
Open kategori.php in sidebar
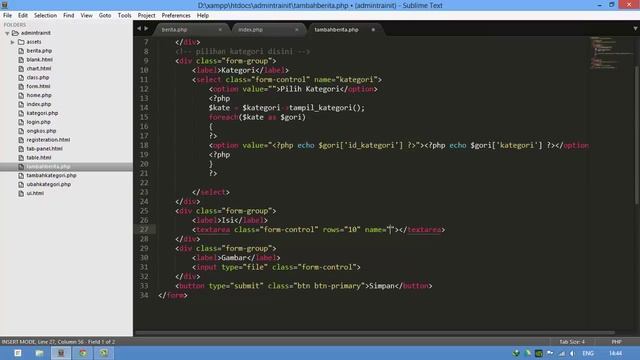point(42,113)
